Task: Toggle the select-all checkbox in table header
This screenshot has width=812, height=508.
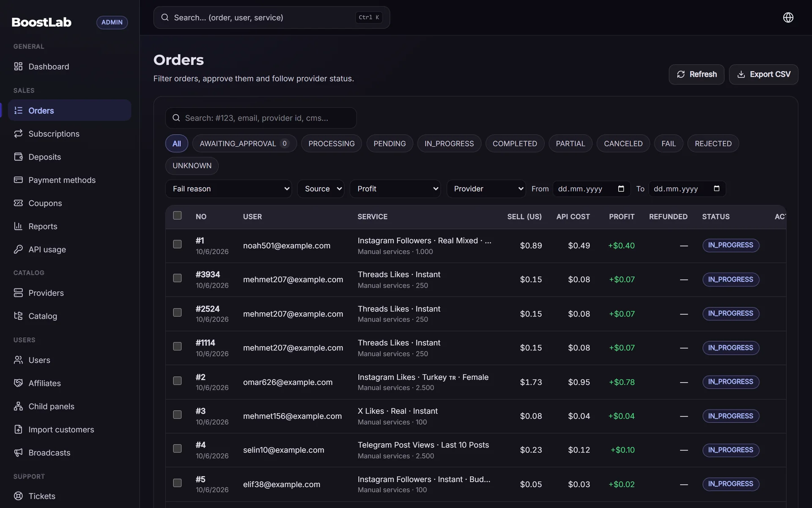Action: pos(177,215)
